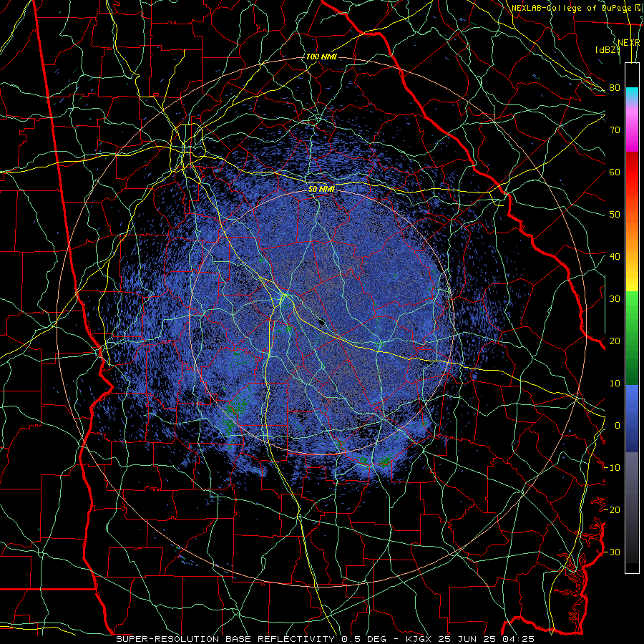Click the dBZ units label
644x644 pixels.
click(608, 50)
